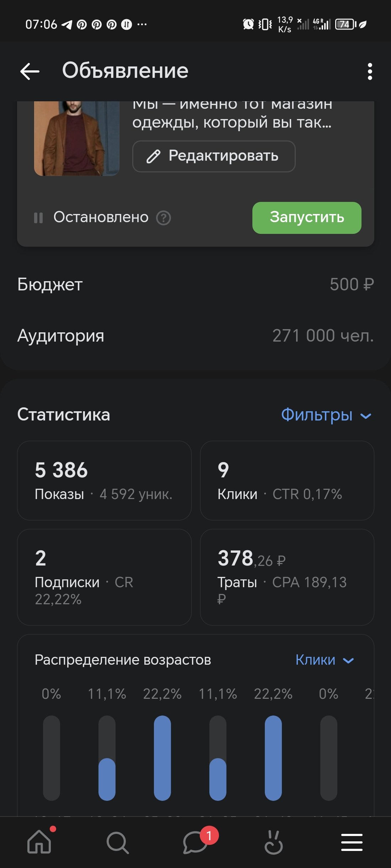
Task: Open the three-dot overflow menu
Action: 370,71
